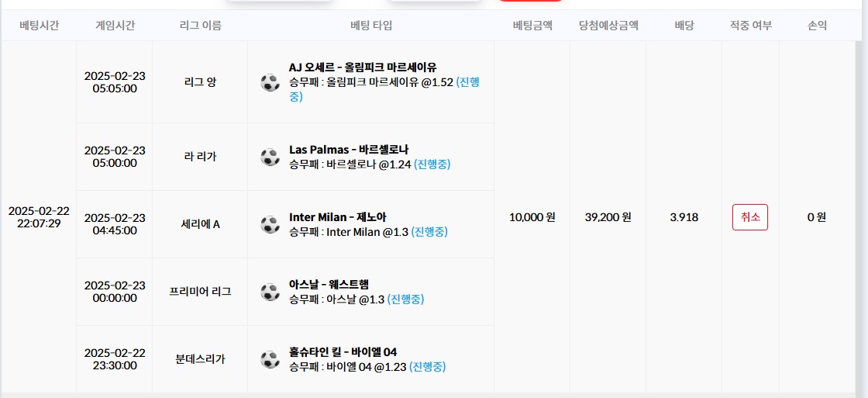
Task: Click 진행중 status on the 바이엘 04 bet
Action: click(x=427, y=367)
